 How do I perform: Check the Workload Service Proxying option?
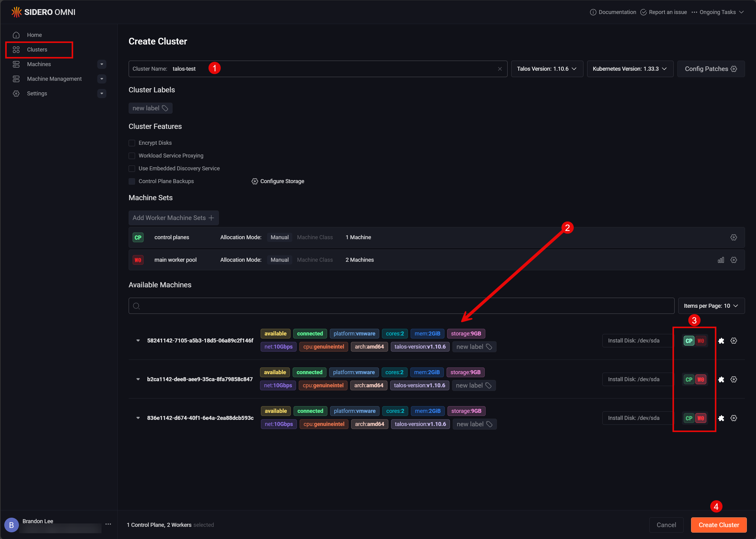click(132, 156)
